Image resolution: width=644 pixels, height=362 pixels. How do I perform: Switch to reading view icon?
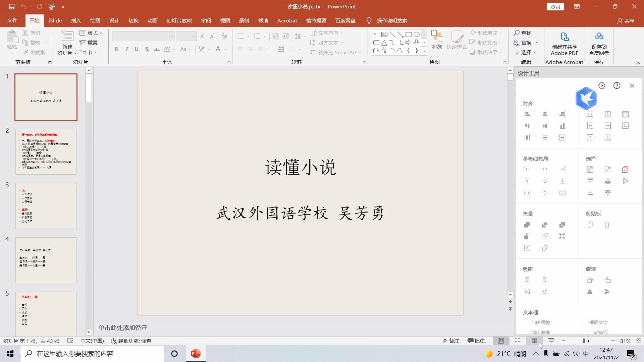coord(534,341)
